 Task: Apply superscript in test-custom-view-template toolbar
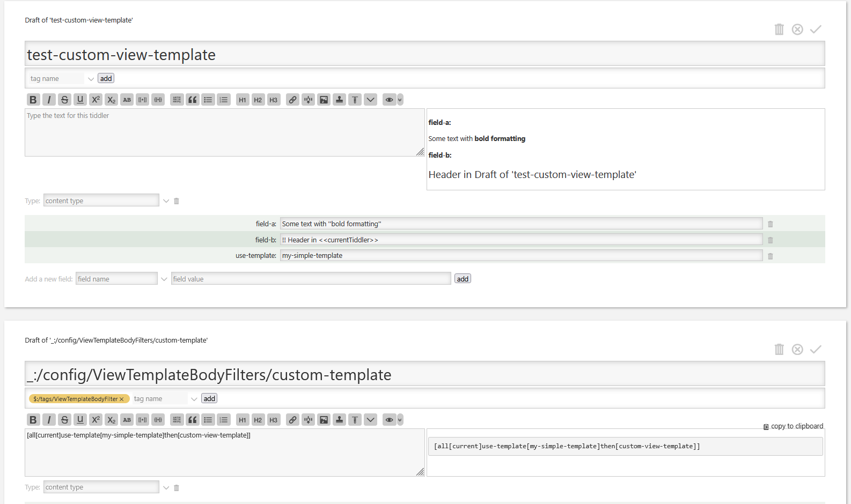click(96, 100)
